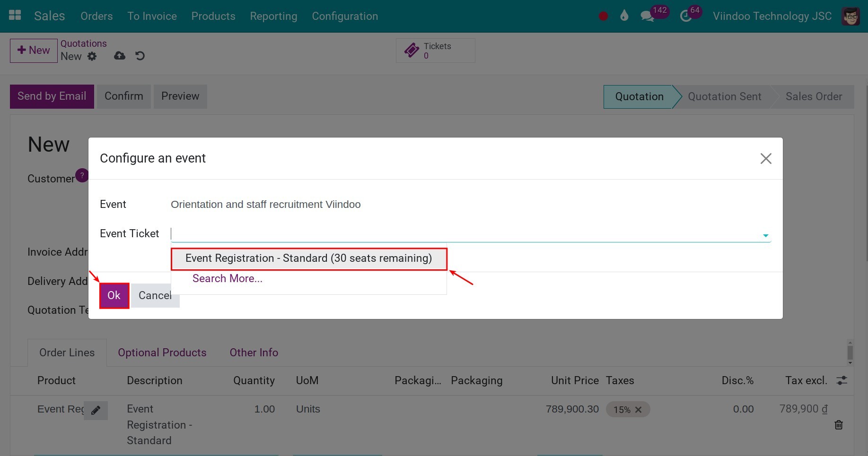Open column settings adjust icon

[842, 380]
